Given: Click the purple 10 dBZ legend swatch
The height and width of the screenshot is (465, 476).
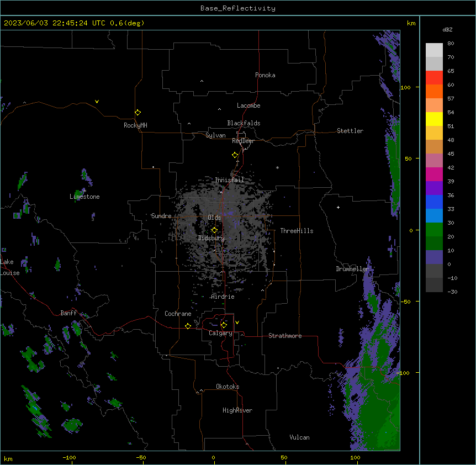Looking at the screenshot, I should click(434, 257).
